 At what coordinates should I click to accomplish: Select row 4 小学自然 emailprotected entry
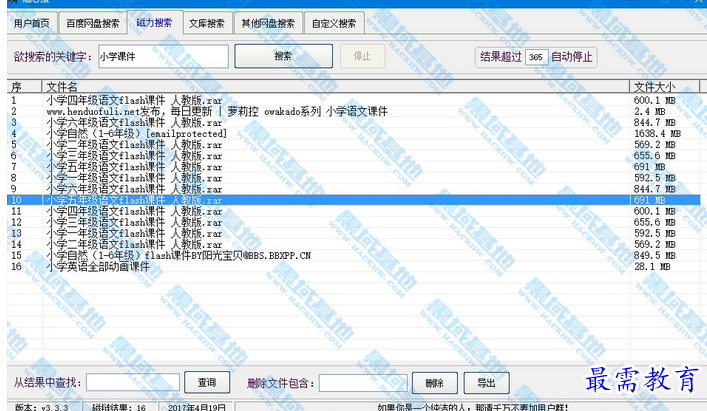[354, 133]
